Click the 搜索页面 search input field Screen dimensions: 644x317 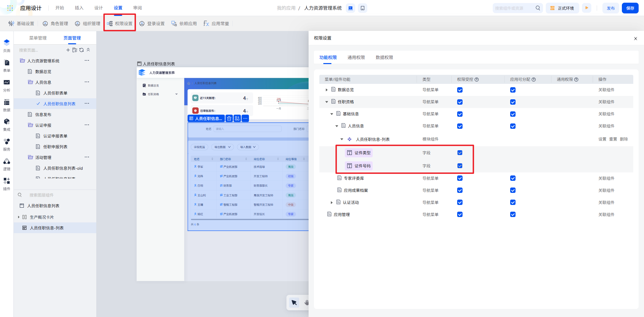pos(40,50)
